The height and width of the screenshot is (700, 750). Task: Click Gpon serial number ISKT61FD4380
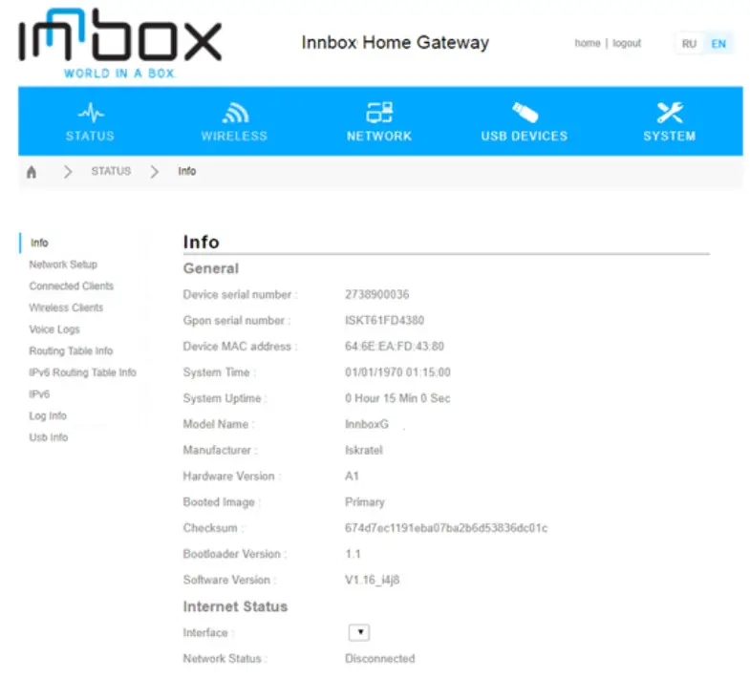coord(385,320)
